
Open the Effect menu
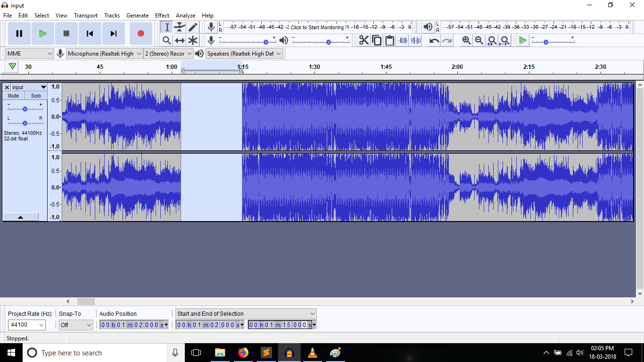click(x=162, y=16)
